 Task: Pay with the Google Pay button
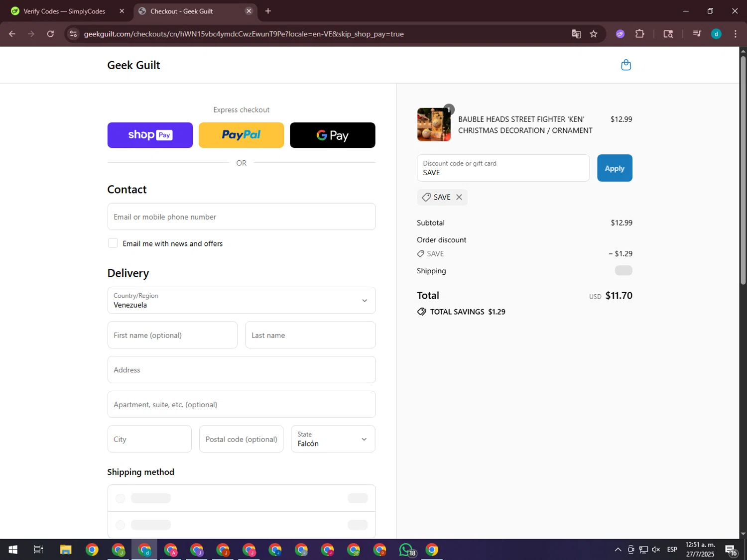333,135
